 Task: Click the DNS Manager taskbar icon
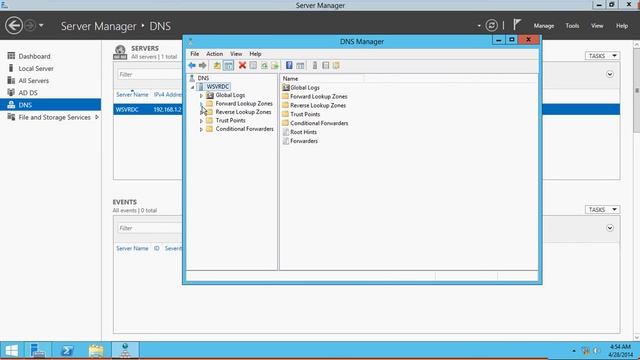coord(125,350)
